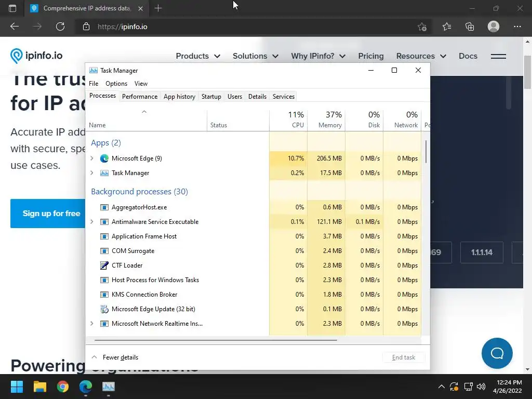Click Sign up for free button
532x399 pixels.
click(x=48, y=214)
